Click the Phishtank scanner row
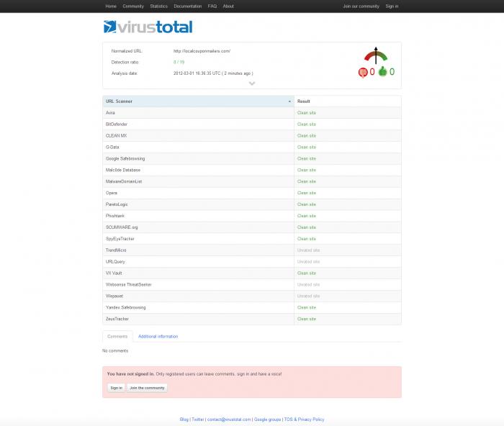This screenshot has width=504, height=426. 252,216
